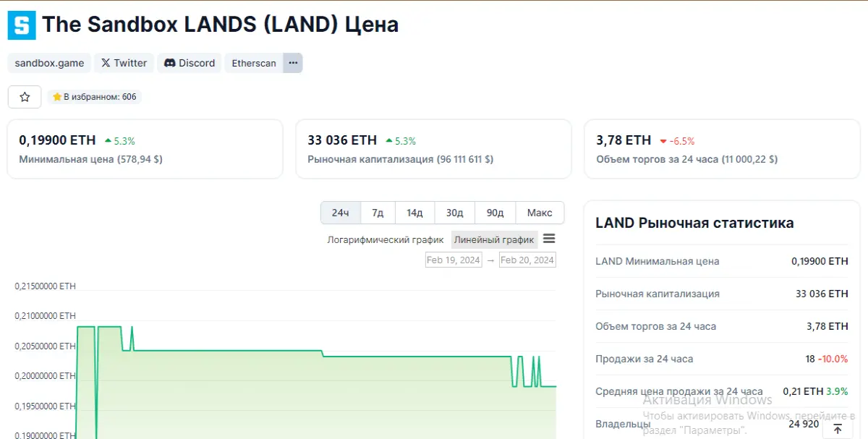Edit the Feb 20, 2024 end date field

(527, 260)
